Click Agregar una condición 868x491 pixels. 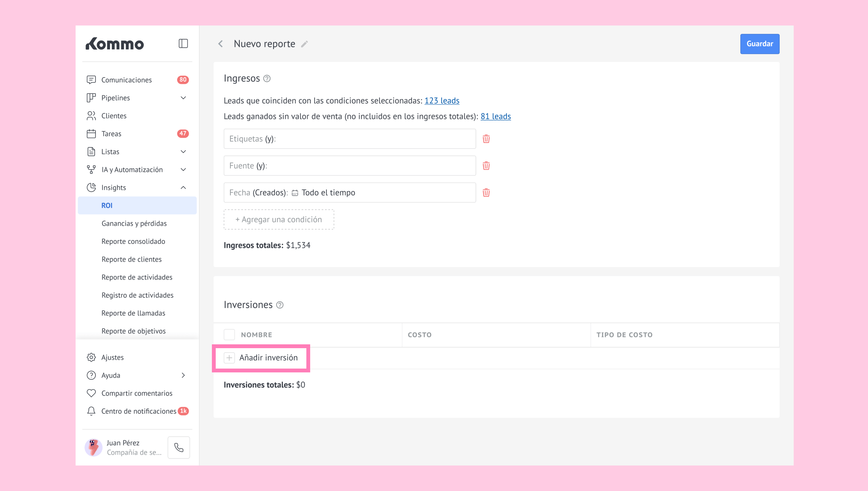click(x=279, y=220)
